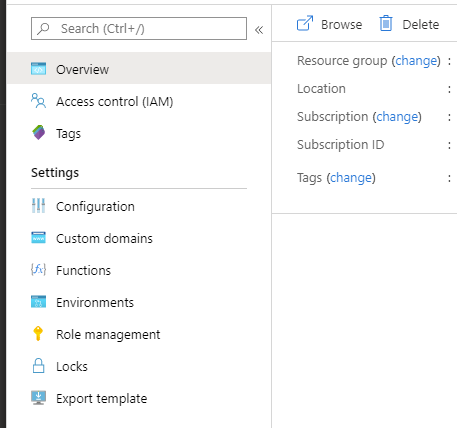This screenshot has width=457, height=428.
Task: Click the Resource group label text
Action: [x=342, y=61]
